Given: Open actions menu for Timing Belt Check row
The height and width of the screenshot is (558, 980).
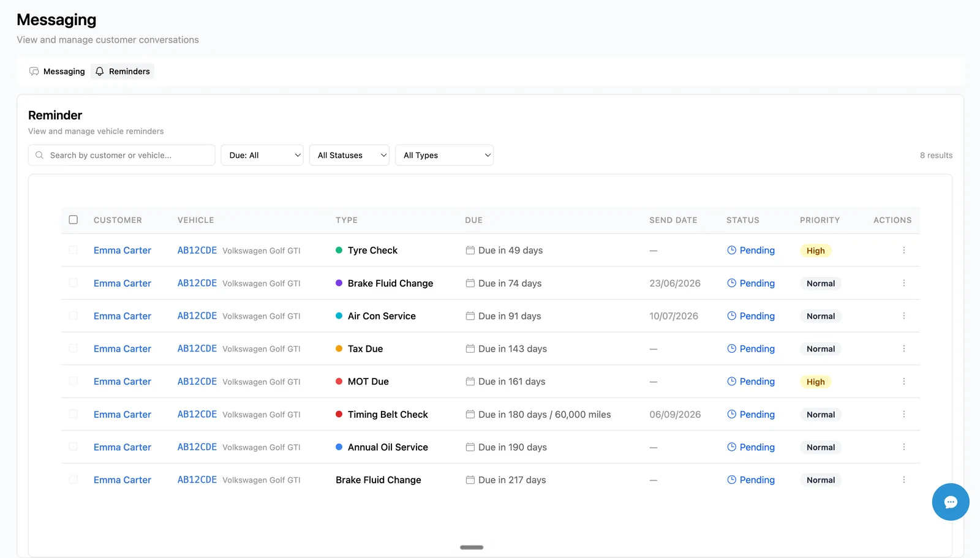Looking at the screenshot, I should (903, 415).
